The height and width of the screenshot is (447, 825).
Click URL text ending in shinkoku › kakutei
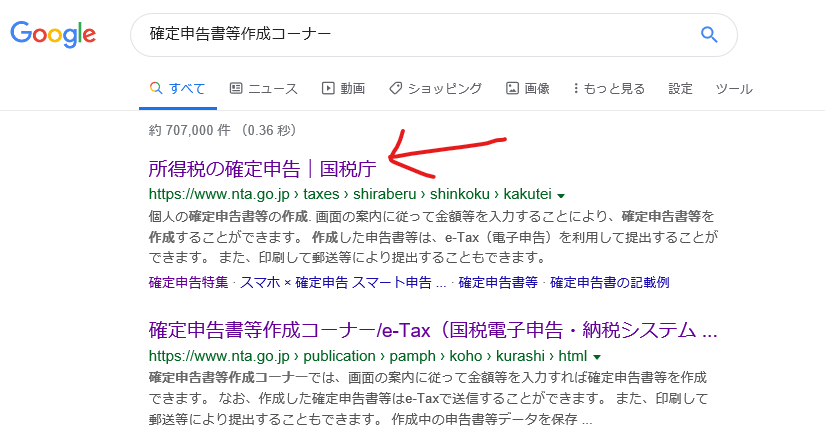pos(350,194)
